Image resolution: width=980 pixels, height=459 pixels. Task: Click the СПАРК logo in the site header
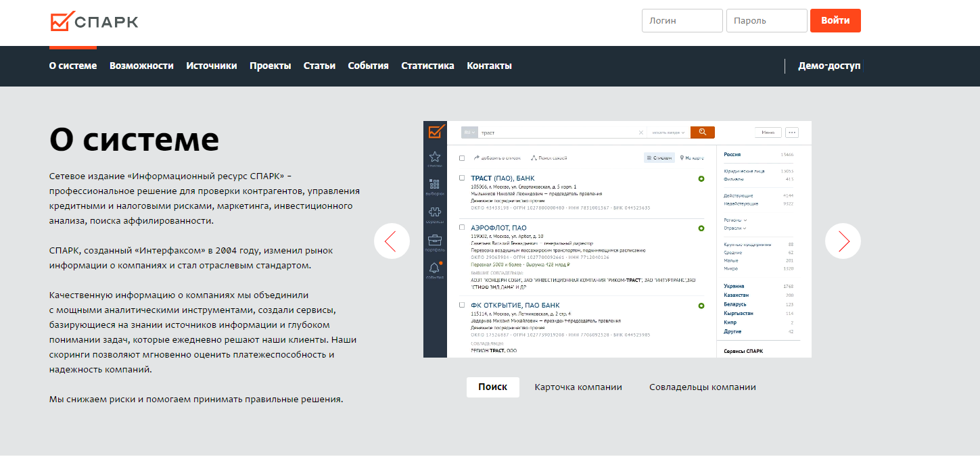94,21
